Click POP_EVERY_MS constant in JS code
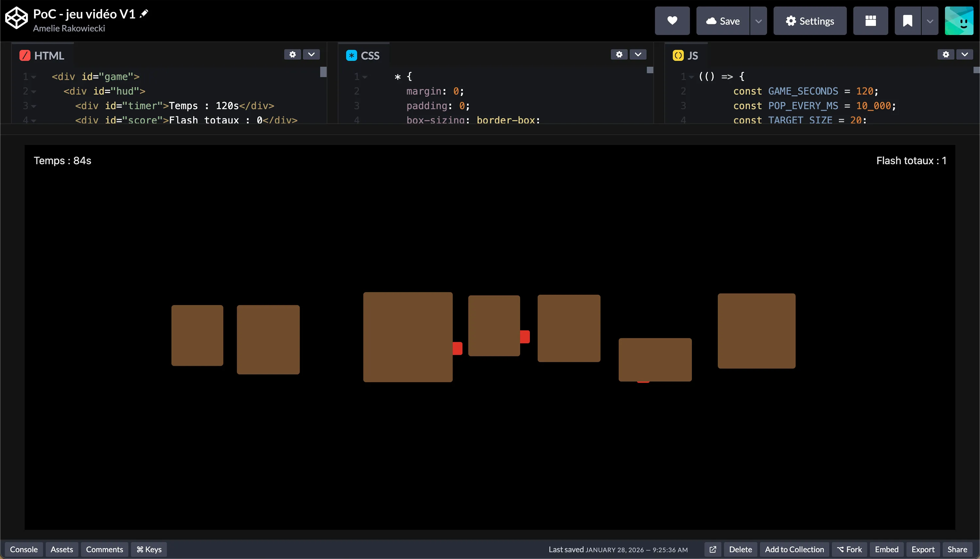 coord(803,106)
